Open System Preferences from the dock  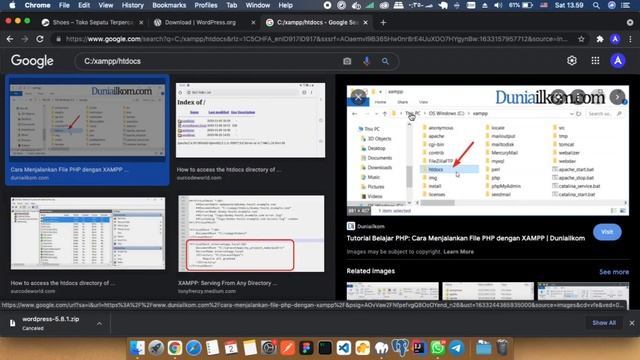[x=269, y=348]
